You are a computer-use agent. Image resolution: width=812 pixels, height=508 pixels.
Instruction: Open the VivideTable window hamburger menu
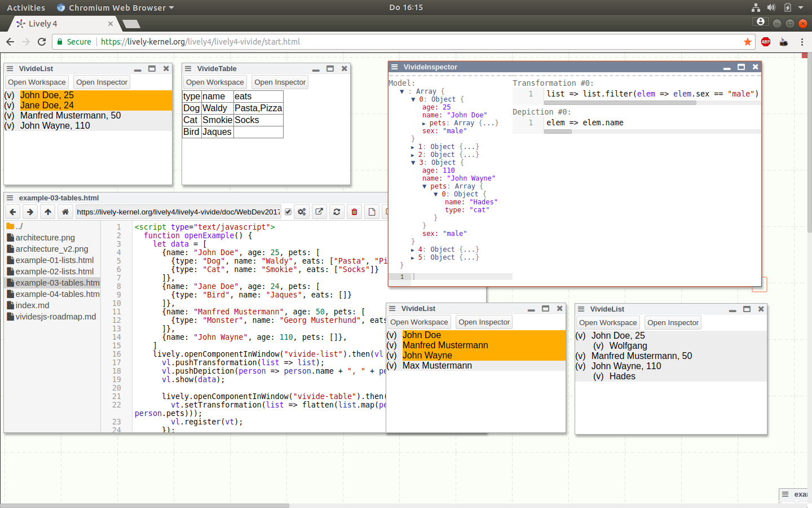[188, 68]
